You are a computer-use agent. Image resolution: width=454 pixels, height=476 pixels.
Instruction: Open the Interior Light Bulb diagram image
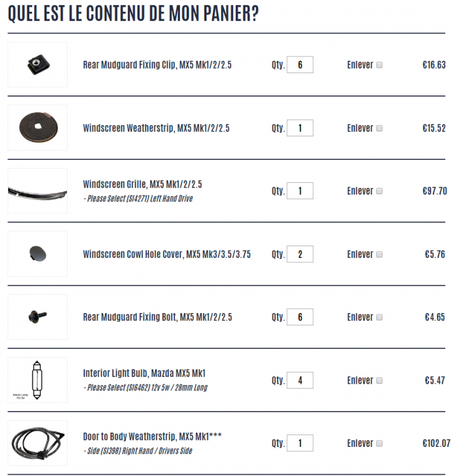pyautogui.click(x=37, y=380)
